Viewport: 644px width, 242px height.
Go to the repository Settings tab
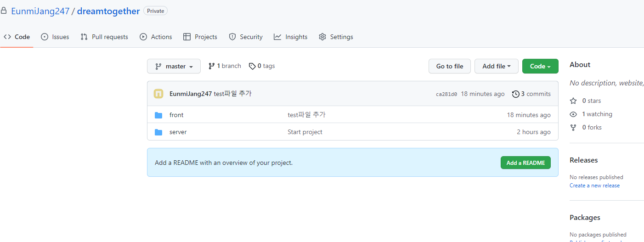click(336, 37)
